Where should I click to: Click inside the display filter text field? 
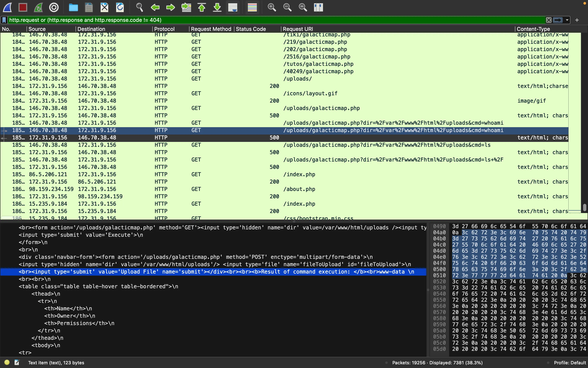click(x=276, y=20)
